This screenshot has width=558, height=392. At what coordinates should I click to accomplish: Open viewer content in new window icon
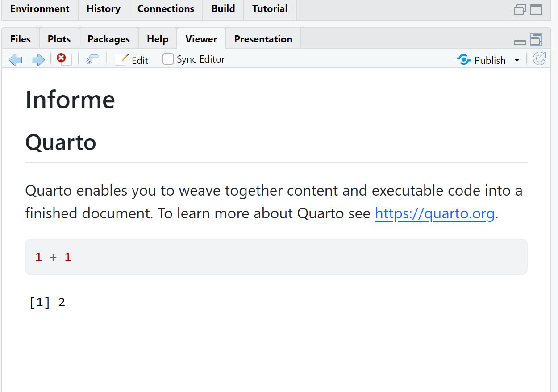[x=92, y=59]
